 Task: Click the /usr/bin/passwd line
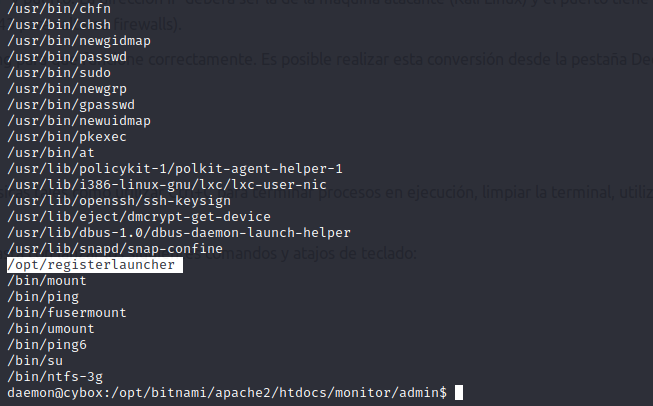(49, 57)
